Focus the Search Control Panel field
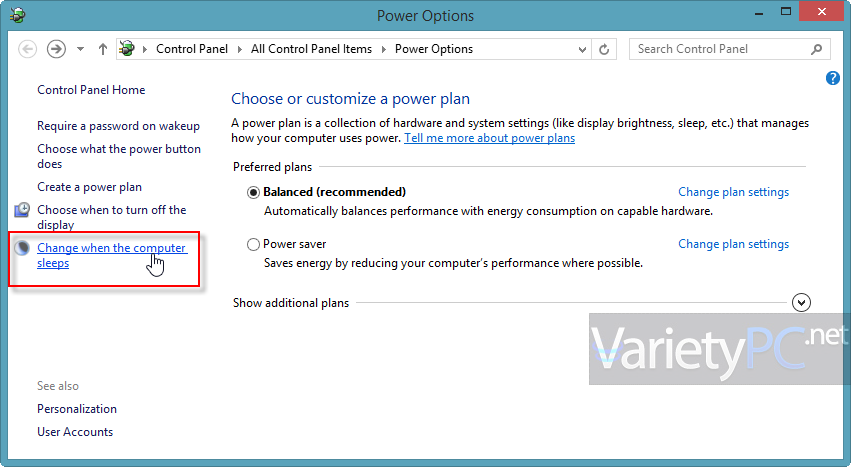Viewport: 851px width, 467px height. [720, 49]
